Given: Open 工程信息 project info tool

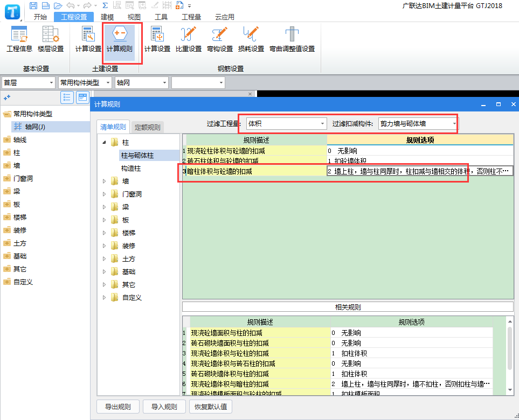Looking at the screenshot, I should tap(19, 39).
